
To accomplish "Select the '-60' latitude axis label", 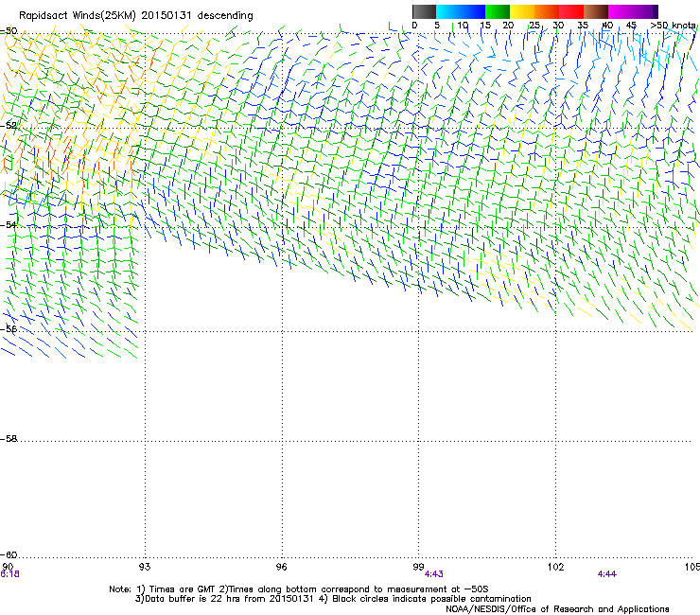I will point(9,554).
